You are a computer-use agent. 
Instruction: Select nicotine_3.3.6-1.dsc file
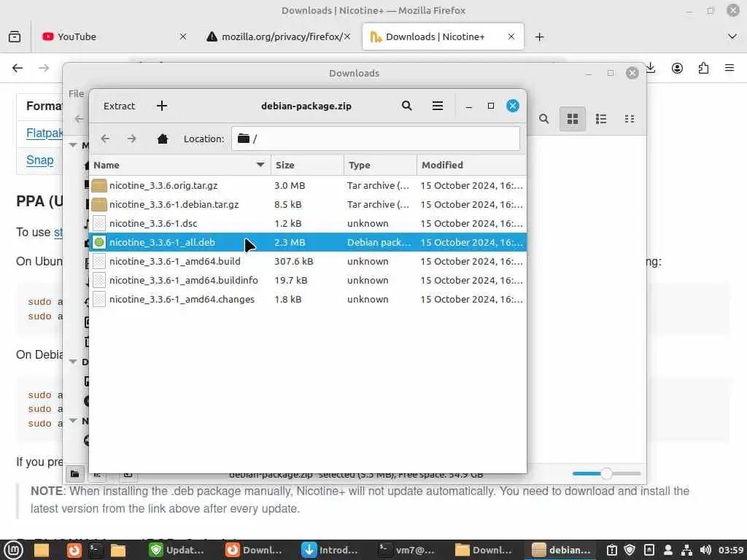click(x=308, y=223)
